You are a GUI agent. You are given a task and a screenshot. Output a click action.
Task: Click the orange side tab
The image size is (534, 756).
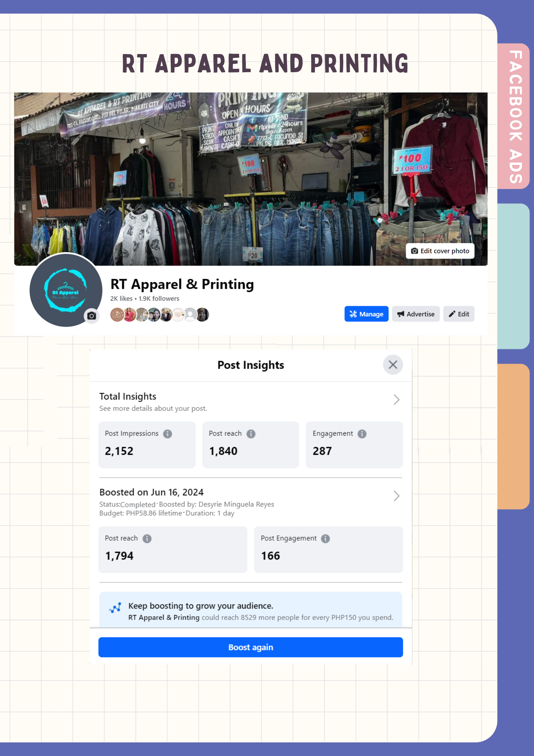514,437
